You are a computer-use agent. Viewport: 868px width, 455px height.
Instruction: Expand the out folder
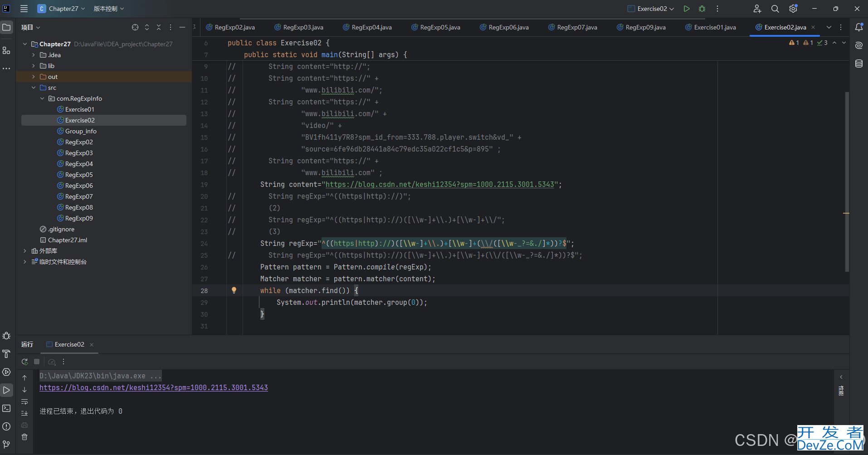click(34, 77)
